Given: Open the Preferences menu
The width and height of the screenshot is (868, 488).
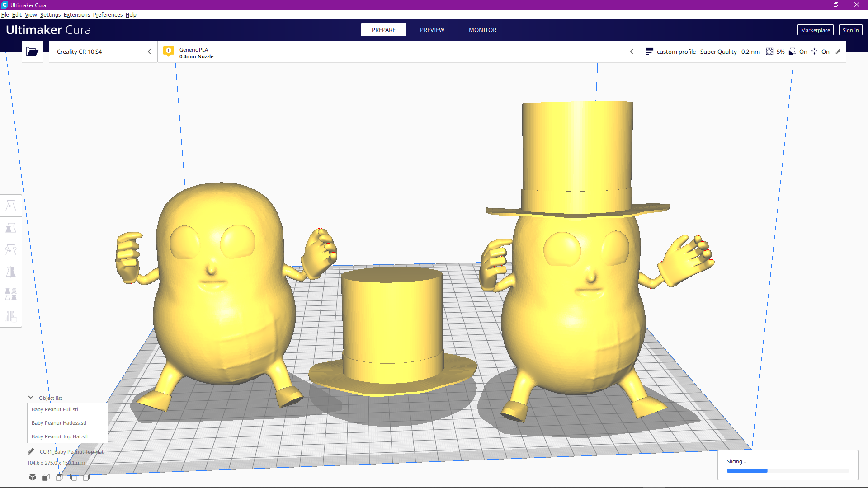Looking at the screenshot, I should coord(108,14).
